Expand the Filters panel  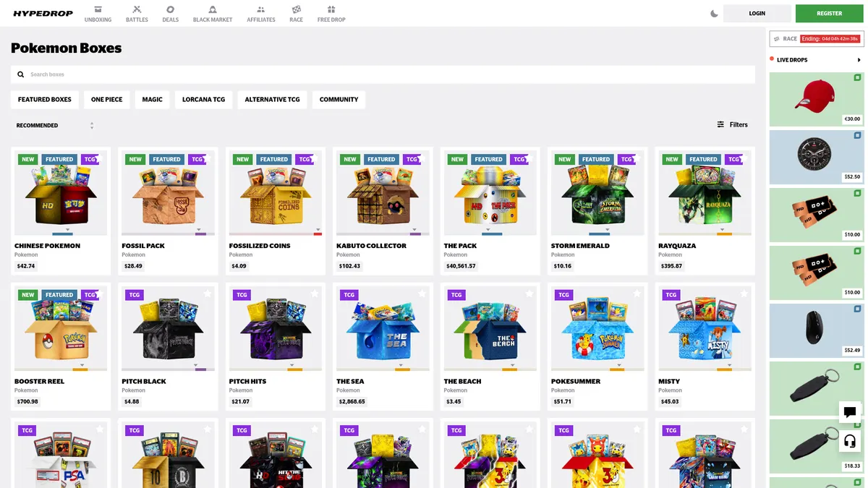tap(733, 124)
